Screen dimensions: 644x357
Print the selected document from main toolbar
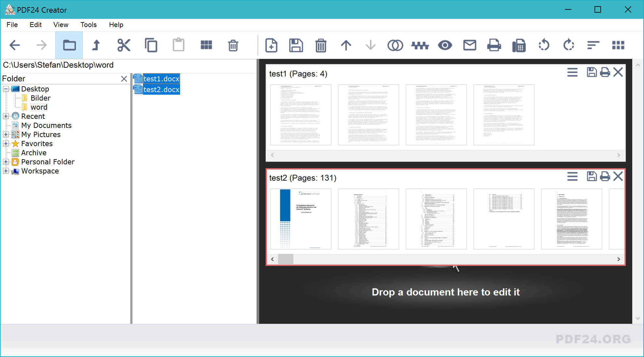click(x=494, y=45)
